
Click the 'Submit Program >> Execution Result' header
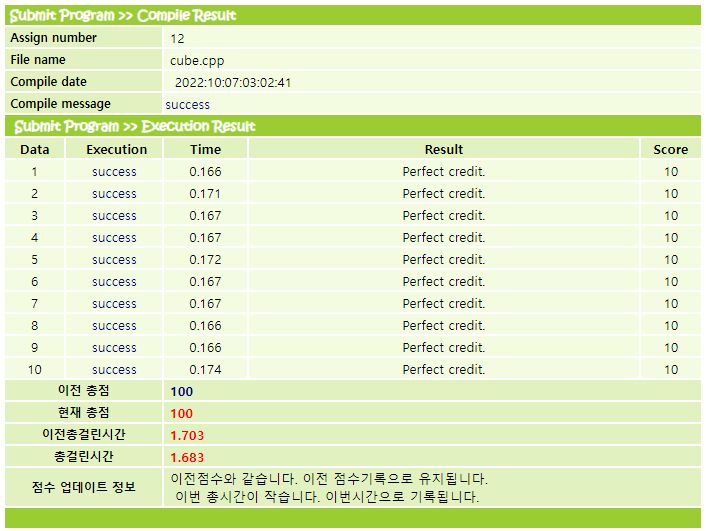(135, 126)
